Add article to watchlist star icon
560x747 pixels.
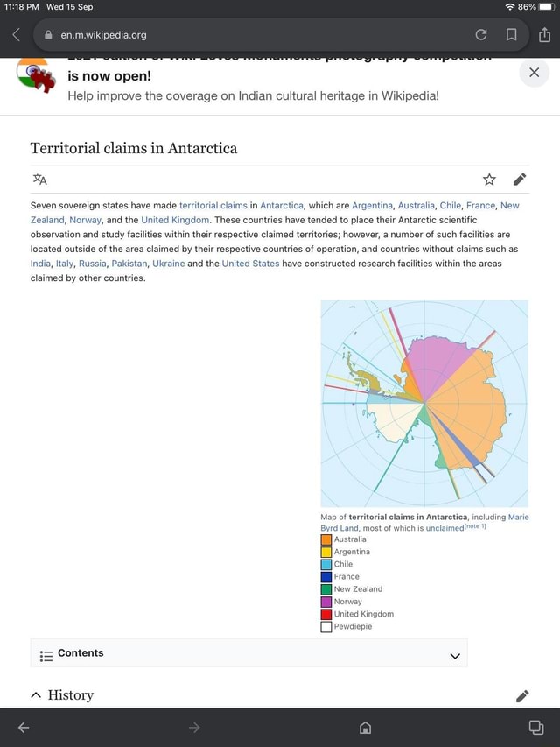pyautogui.click(x=489, y=180)
